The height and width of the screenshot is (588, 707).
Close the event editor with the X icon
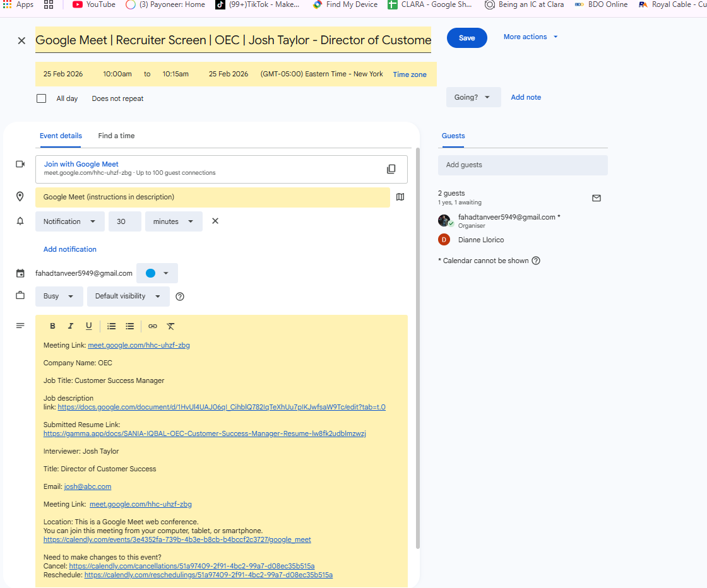(21, 40)
